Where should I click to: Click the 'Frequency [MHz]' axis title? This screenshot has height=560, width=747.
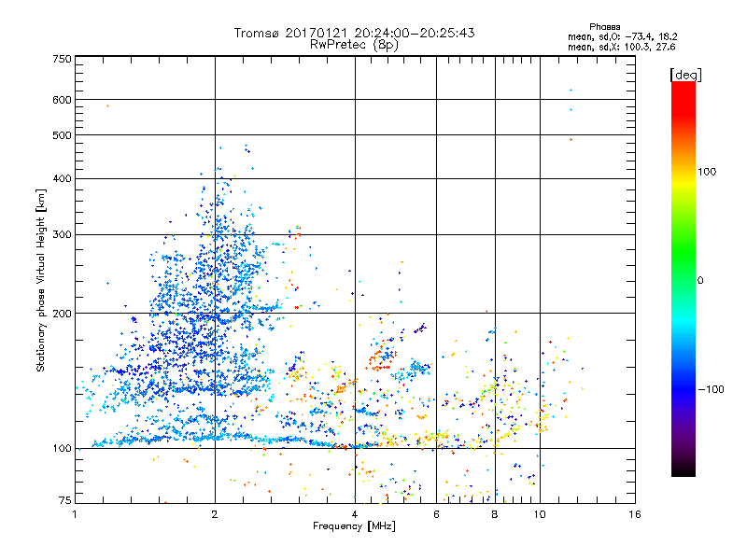coord(354,526)
